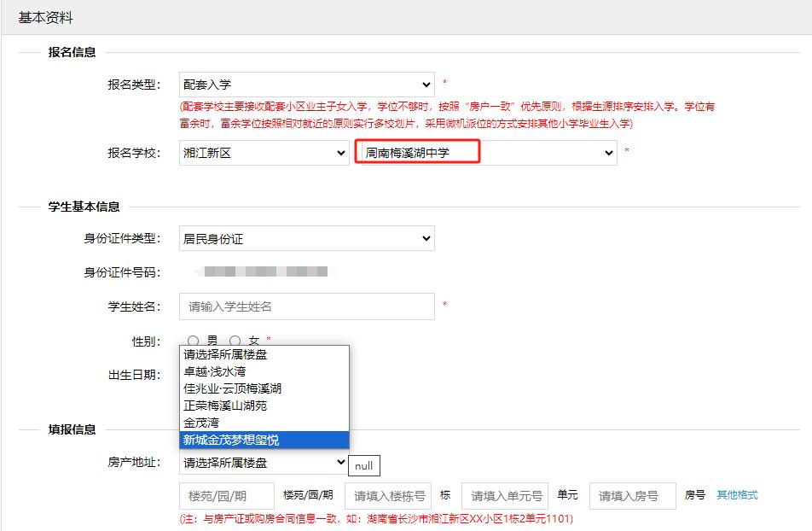Expand the 身份证件类型 dropdown
The width and height of the screenshot is (812, 531).
[306, 238]
